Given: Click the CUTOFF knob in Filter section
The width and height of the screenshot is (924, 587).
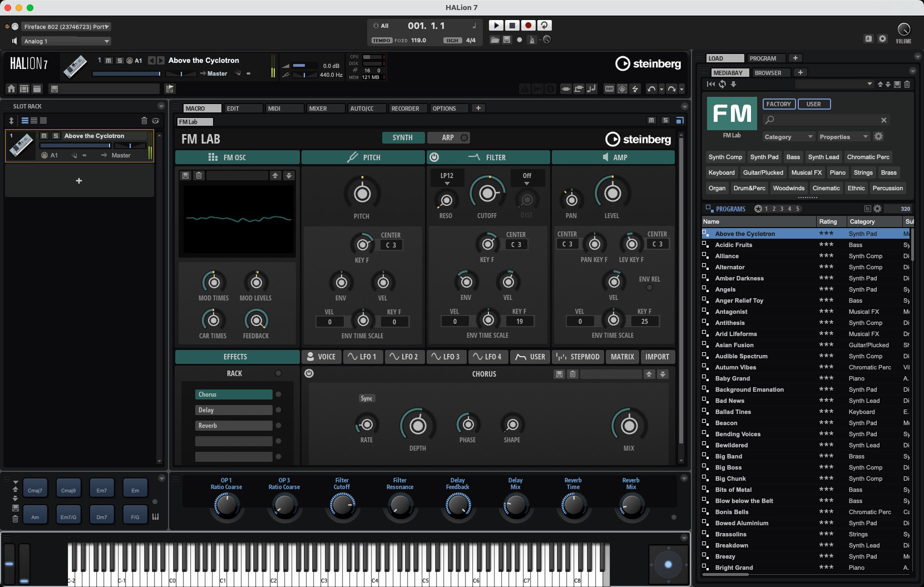Looking at the screenshot, I should coord(487,194).
